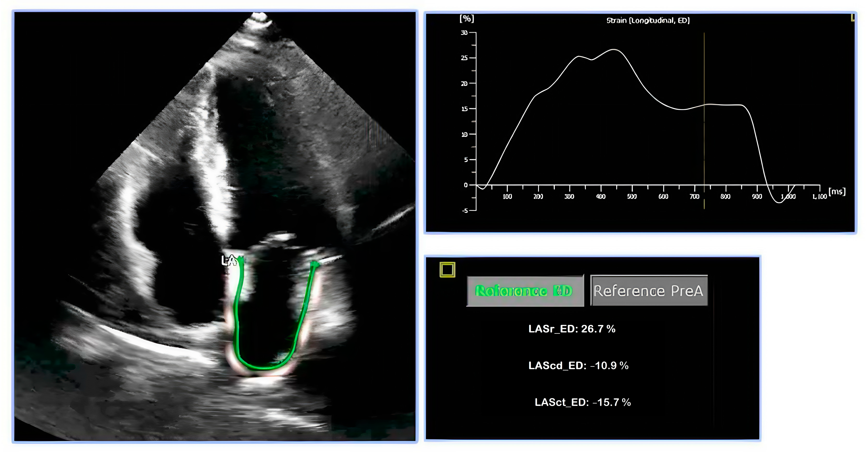
Task: Click the LA label on the echo image
Action: 229,260
